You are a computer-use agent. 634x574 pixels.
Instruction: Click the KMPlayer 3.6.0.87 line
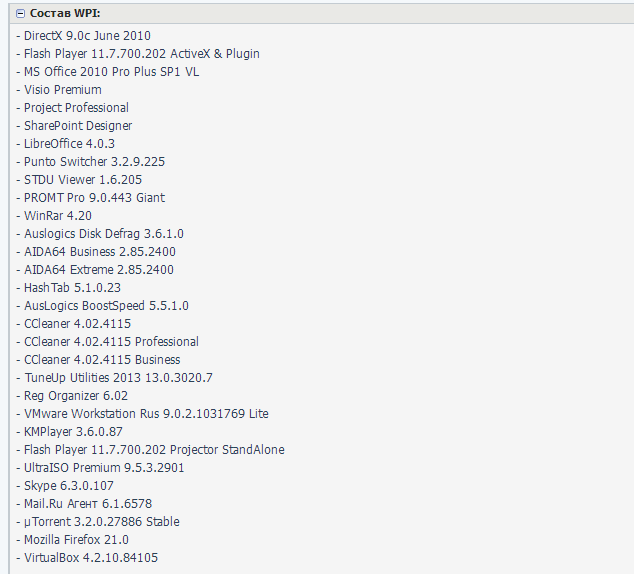[73, 432]
